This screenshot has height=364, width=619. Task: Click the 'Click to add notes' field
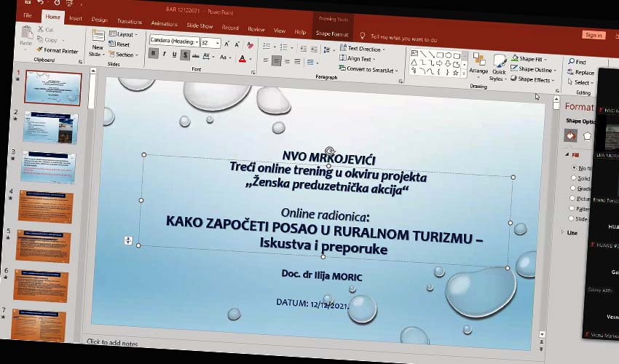coord(111,343)
